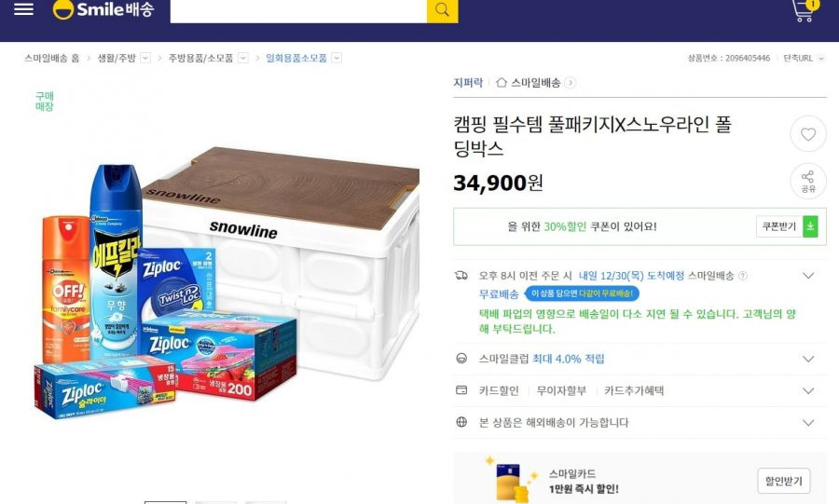Open the shopping cart icon
Viewport: 839px width, 504px height.
805,10
